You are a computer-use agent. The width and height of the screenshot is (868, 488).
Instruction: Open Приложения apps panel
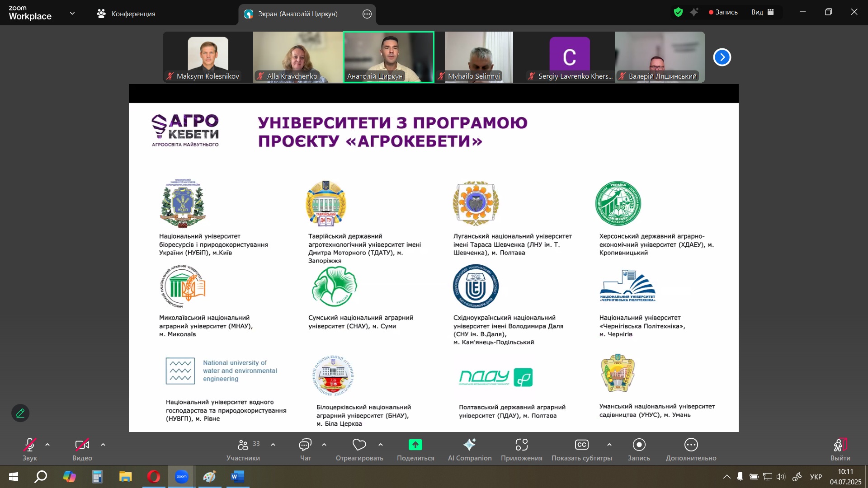[x=521, y=446]
